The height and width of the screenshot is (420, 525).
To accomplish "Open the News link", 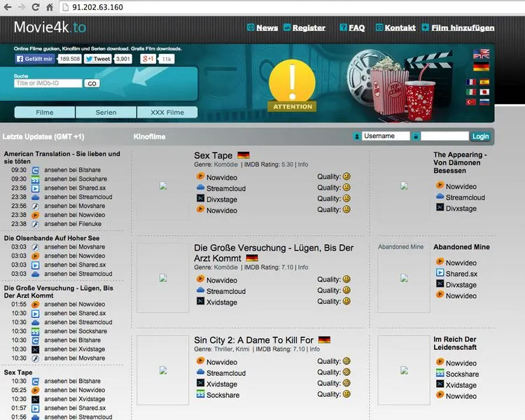I will click(x=267, y=28).
